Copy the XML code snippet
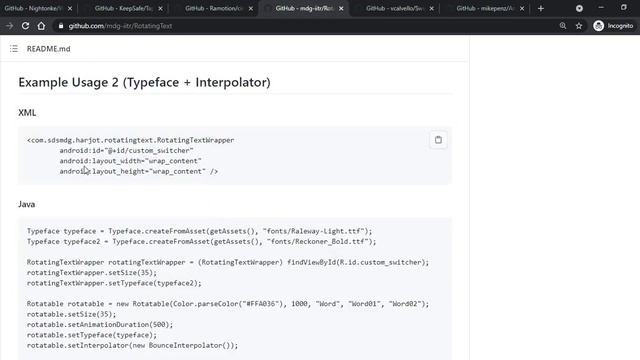The width and height of the screenshot is (640, 360). click(438, 140)
